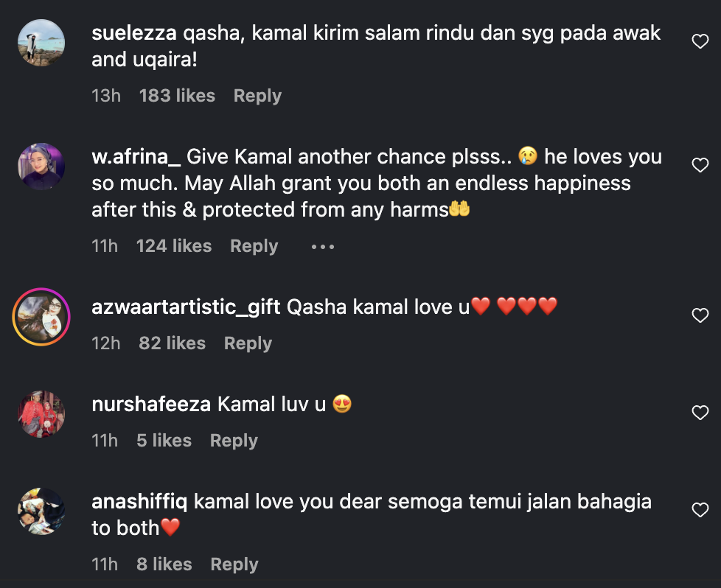This screenshot has height=588, width=721.
Task: Open the suelezza username link
Action: 134,33
